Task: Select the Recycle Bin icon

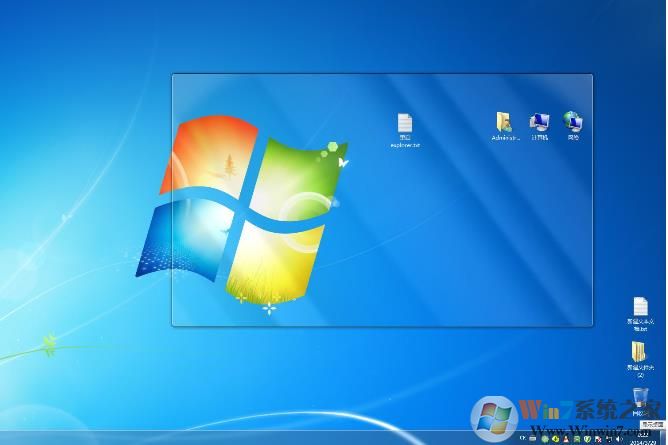Action: click(640, 398)
